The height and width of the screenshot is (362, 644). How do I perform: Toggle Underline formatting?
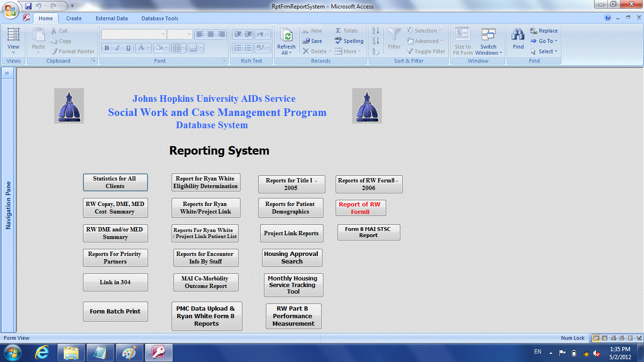tap(128, 48)
